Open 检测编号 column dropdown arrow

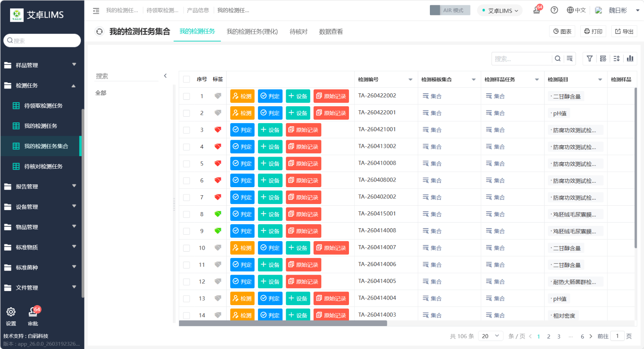point(411,80)
